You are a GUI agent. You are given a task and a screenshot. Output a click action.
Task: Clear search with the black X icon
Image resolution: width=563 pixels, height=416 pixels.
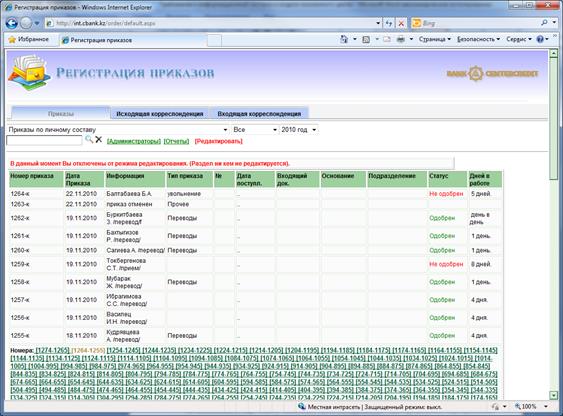click(99, 140)
